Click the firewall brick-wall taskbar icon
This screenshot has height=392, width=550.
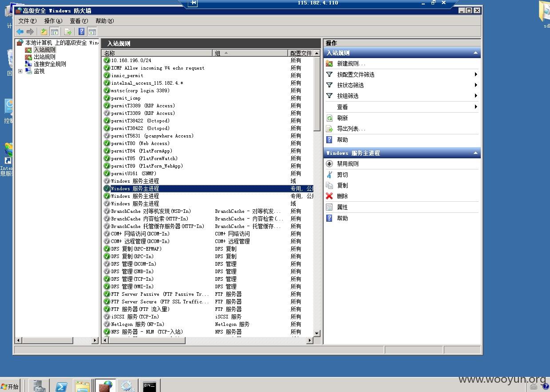pos(106,386)
